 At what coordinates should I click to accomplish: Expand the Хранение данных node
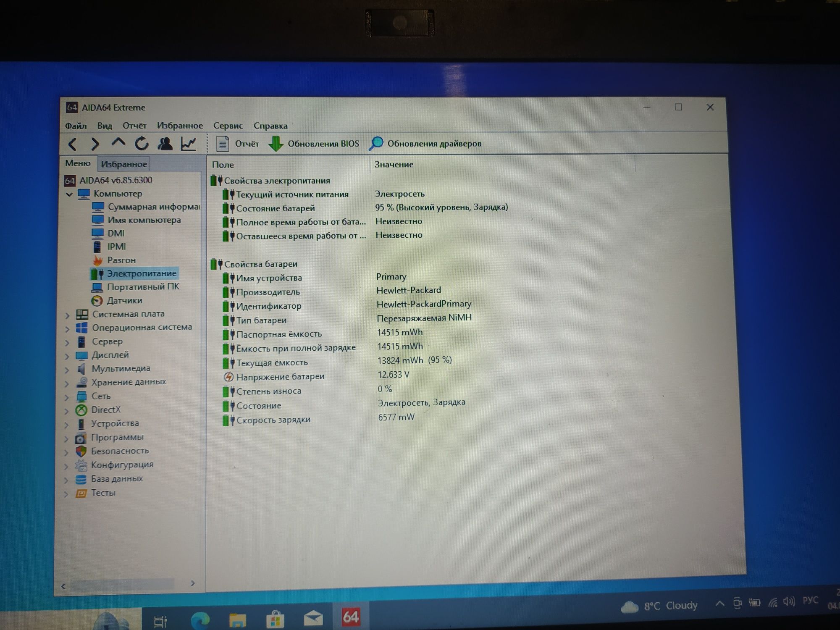pos(67,383)
